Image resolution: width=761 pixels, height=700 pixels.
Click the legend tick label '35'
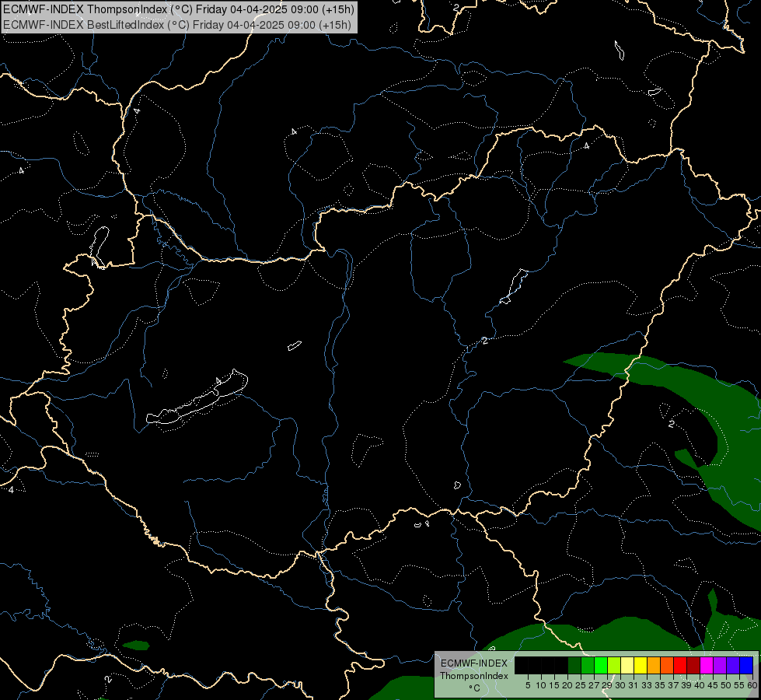tap(660, 685)
